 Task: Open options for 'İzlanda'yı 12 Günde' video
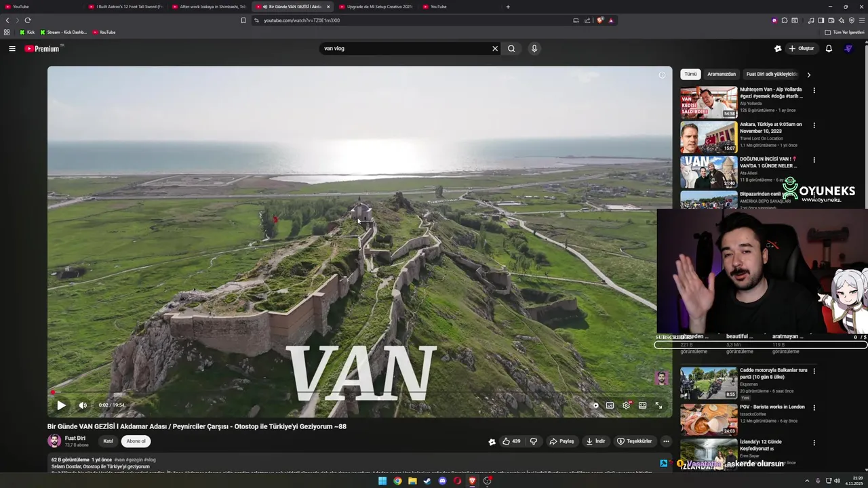[814, 443]
